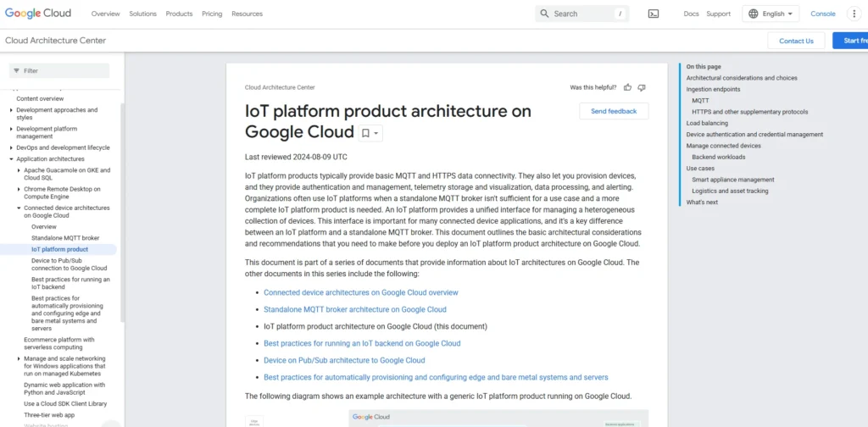Jump to Ingestion endpoints section

tap(713, 89)
